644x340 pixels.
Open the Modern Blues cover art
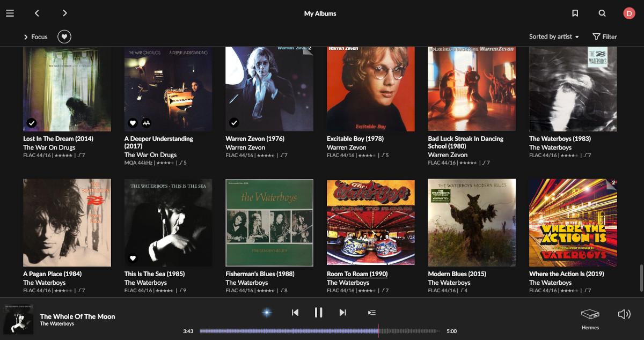click(x=472, y=223)
